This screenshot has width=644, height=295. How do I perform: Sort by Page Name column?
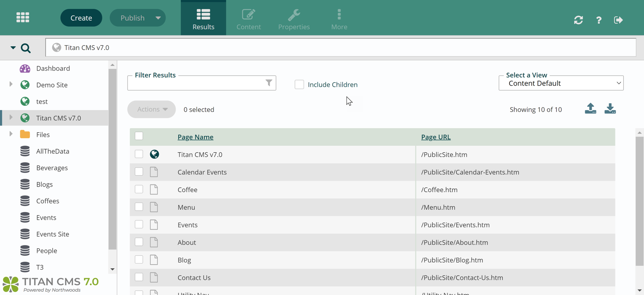click(196, 137)
